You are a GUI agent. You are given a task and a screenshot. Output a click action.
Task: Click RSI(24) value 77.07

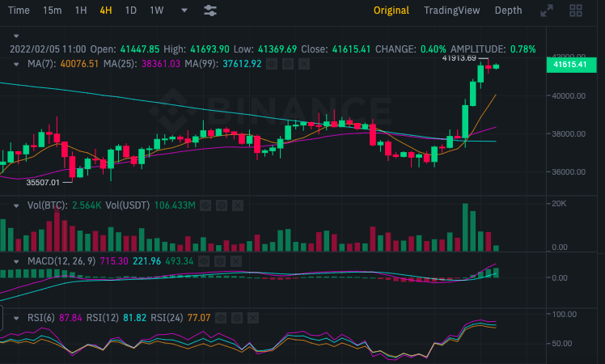point(199,318)
